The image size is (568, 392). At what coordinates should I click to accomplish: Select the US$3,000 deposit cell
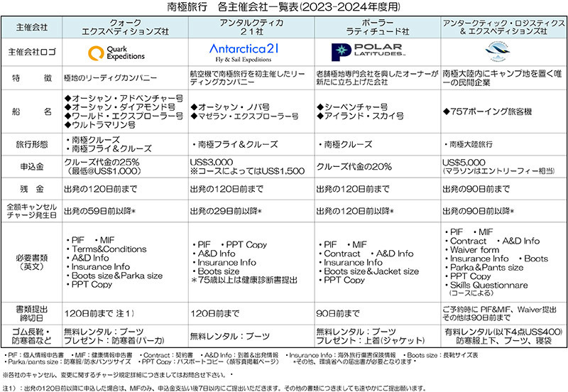coord(213,163)
